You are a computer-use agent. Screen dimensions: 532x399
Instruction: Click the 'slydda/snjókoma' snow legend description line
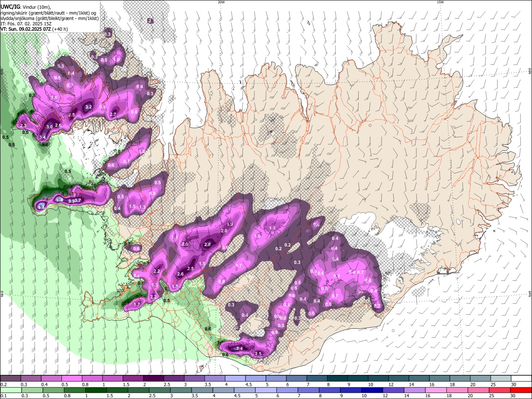click(x=49, y=18)
